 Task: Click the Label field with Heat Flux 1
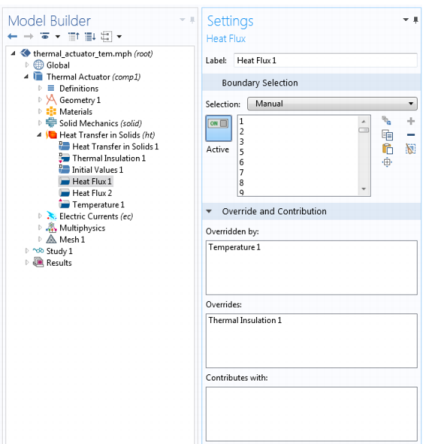coord(325,61)
